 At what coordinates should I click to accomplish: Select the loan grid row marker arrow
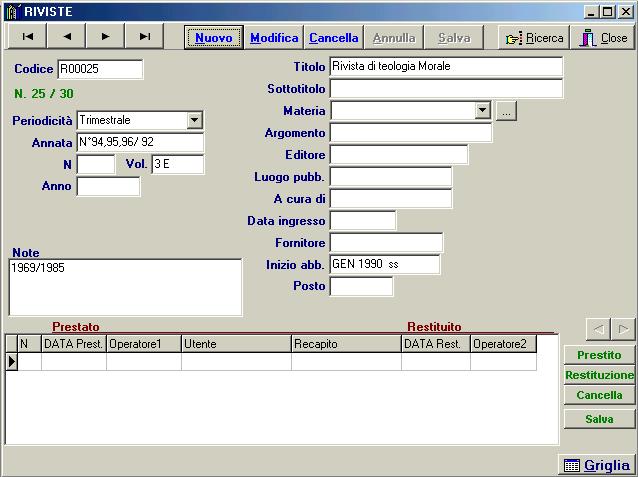tap(11, 361)
